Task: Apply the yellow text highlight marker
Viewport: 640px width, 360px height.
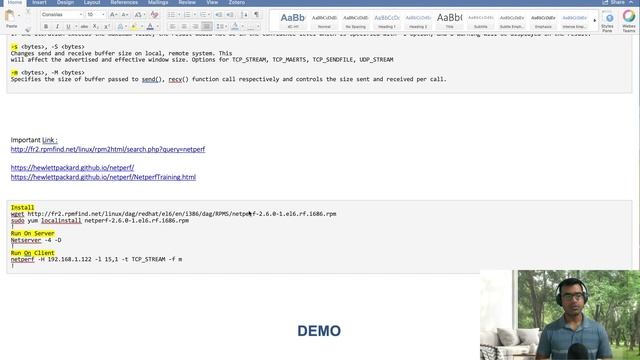Action: point(134,27)
